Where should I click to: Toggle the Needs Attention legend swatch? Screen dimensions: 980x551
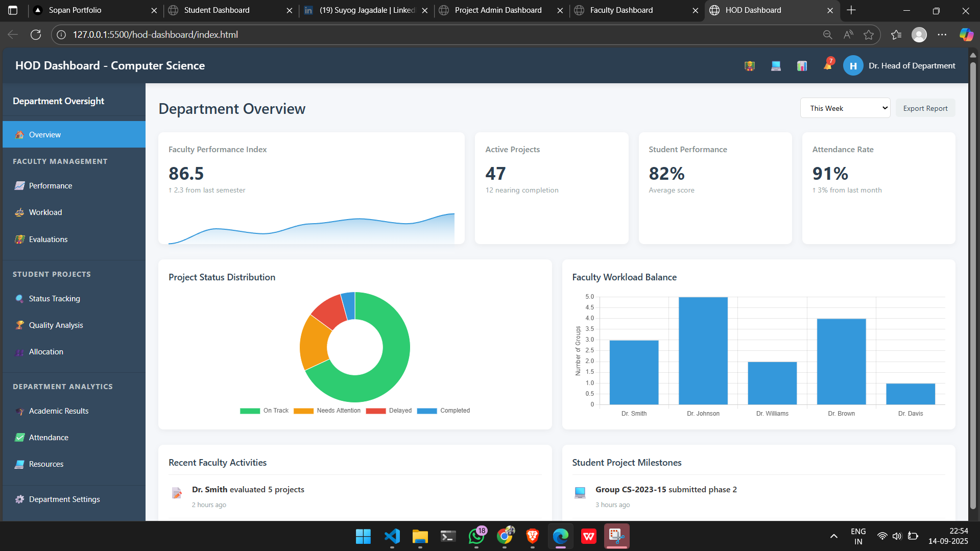pyautogui.click(x=303, y=411)
